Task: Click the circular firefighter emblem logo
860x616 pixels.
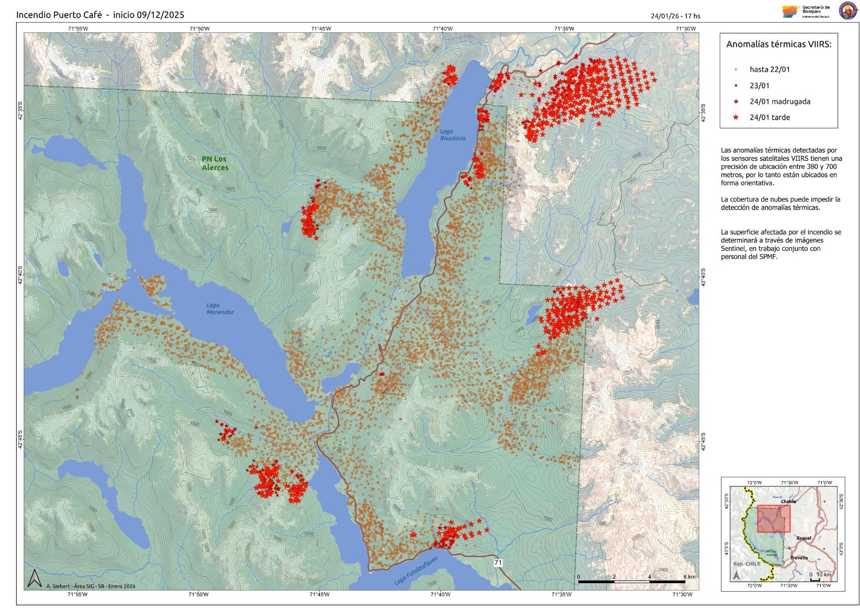Action: coord(848,11)
